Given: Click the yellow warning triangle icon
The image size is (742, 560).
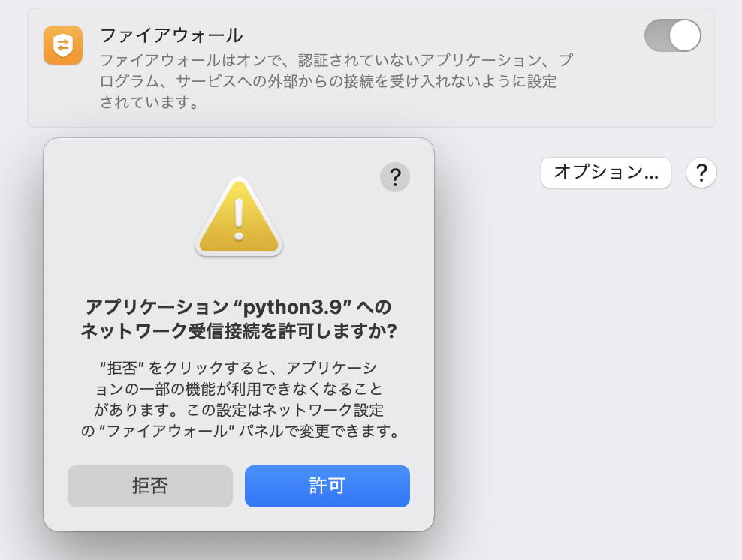Looking at the screenshot, I should click(239, 217).
